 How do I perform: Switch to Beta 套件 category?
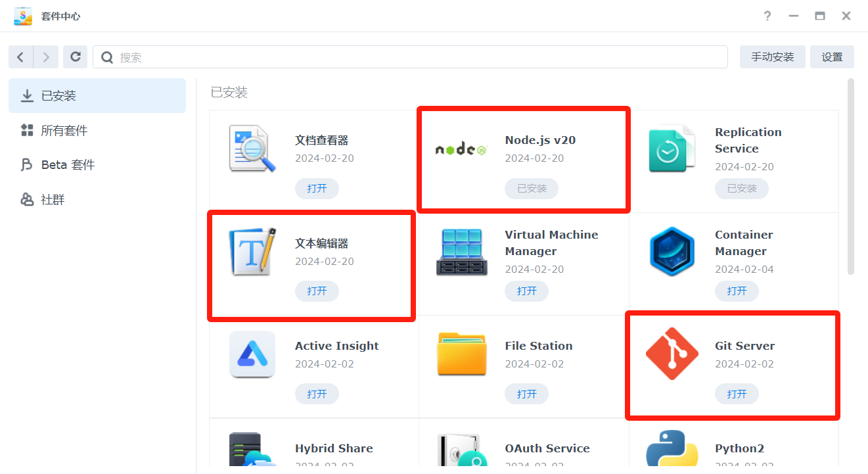68,165
